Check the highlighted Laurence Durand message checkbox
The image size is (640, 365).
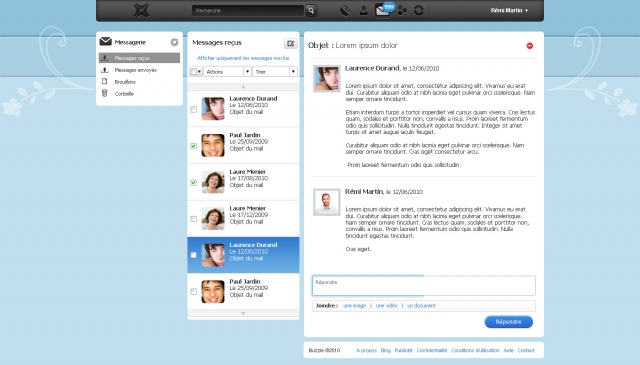[193, 255]
